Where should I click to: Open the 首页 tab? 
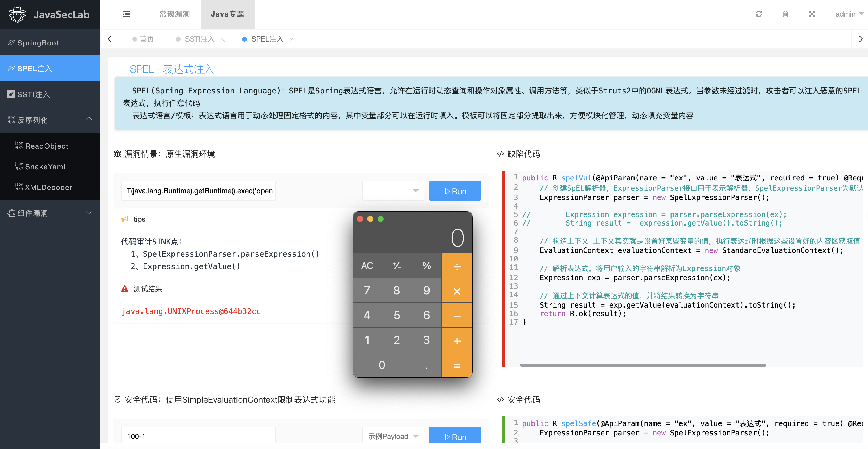point(144,39)
